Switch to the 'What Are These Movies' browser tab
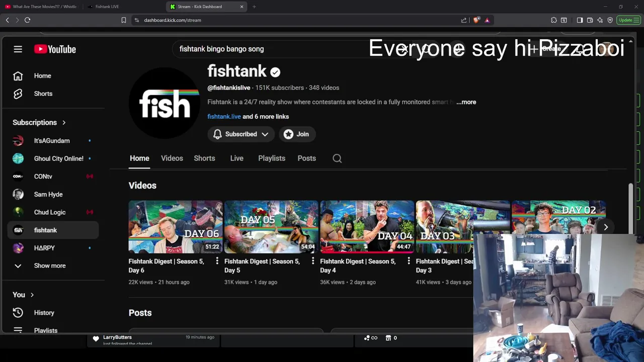This screenshot has width=644, height=362. pos(41,7)
